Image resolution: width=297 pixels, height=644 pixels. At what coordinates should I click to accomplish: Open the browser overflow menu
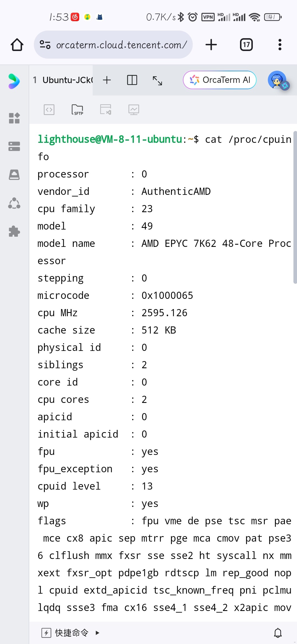[280, 44]
